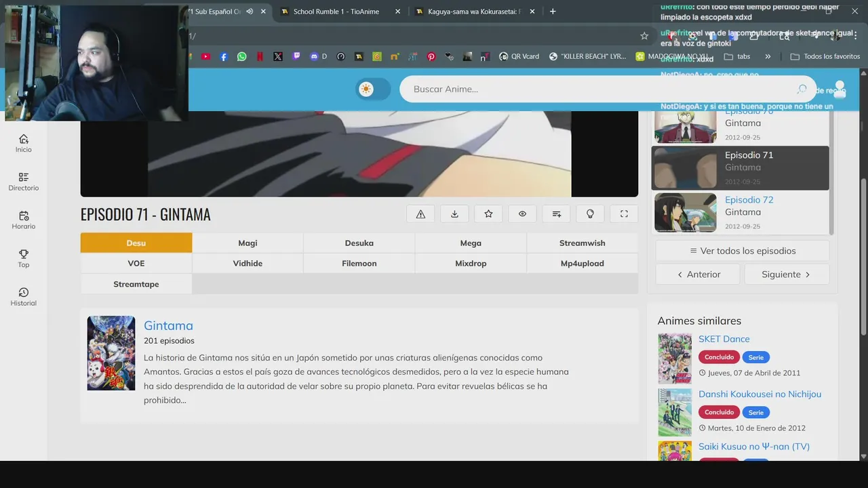
Task: Bookmark this page with the star icon
Action: pos(644,36)
